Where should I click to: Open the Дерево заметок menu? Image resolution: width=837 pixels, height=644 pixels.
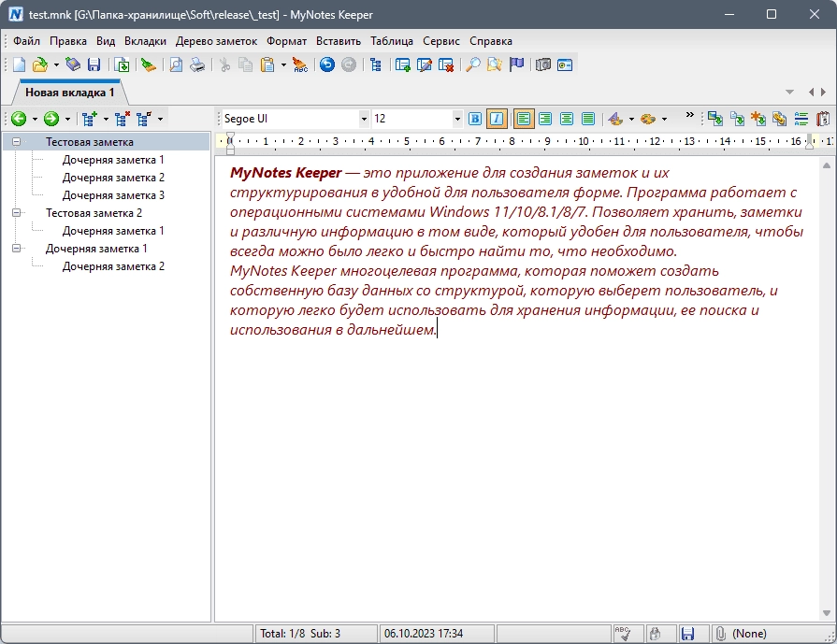pos(216,41)
